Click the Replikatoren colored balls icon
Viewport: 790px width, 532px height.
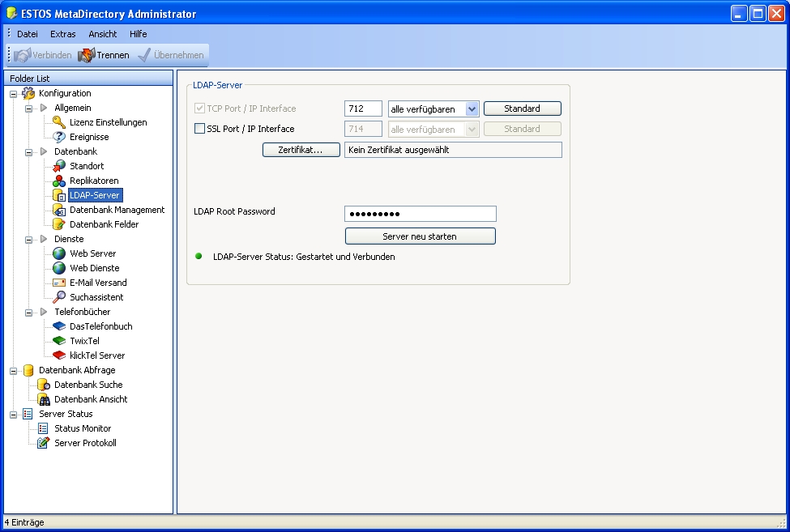[59, 181]
